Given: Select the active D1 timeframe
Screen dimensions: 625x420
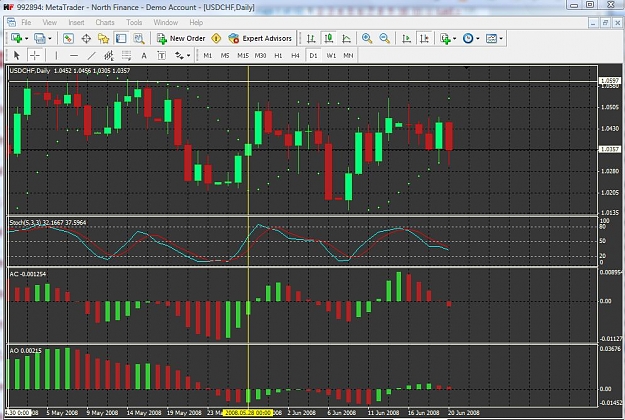Looking at the screenshot, I should [x=313, y=56].
